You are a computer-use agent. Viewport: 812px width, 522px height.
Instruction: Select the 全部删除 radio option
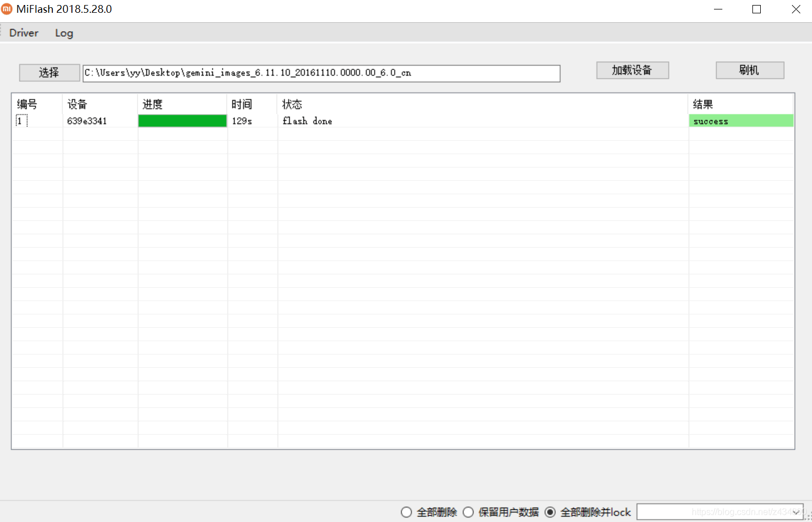pos(429,512)
